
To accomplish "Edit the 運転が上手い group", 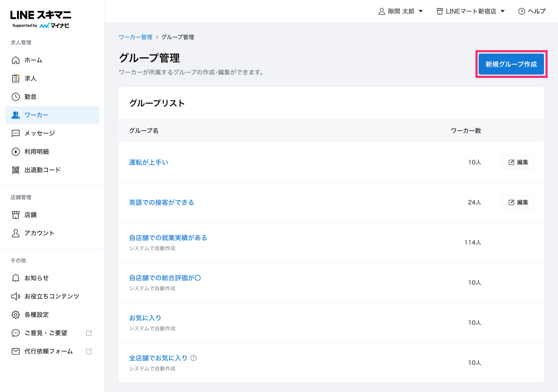I will tap(518, 162).
